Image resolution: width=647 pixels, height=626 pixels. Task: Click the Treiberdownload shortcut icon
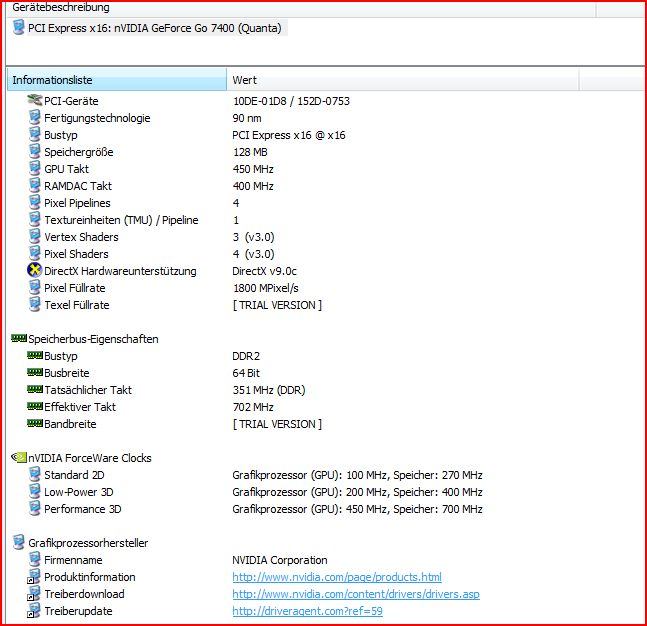[34, 593]
